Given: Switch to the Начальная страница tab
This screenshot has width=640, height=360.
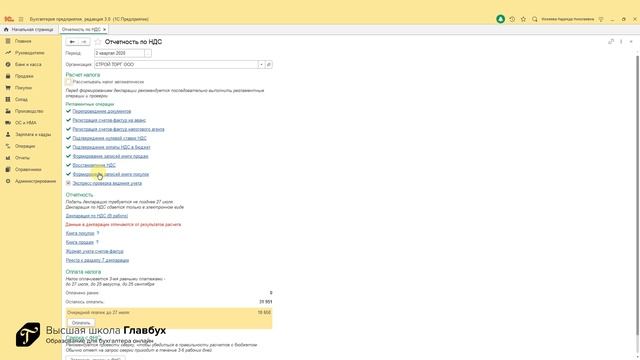Looking at the screenshot, I should coord(29,29).
